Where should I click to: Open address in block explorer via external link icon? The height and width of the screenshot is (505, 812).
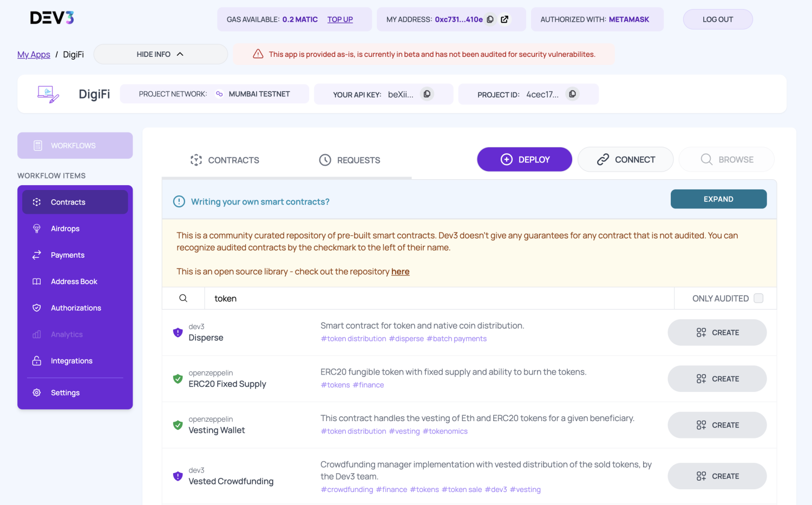click(505, 19)
